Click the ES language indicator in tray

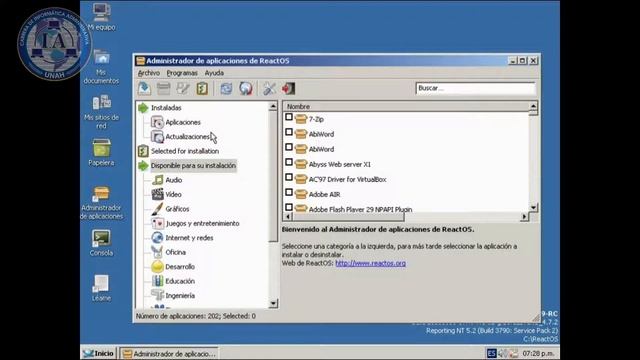pos(491,353)
